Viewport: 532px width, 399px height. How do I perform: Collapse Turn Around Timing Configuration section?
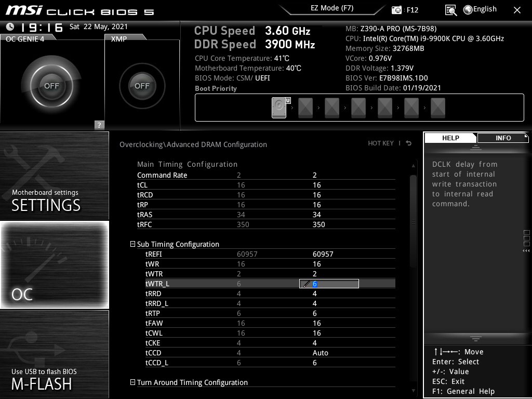click(x=132, y=382)
